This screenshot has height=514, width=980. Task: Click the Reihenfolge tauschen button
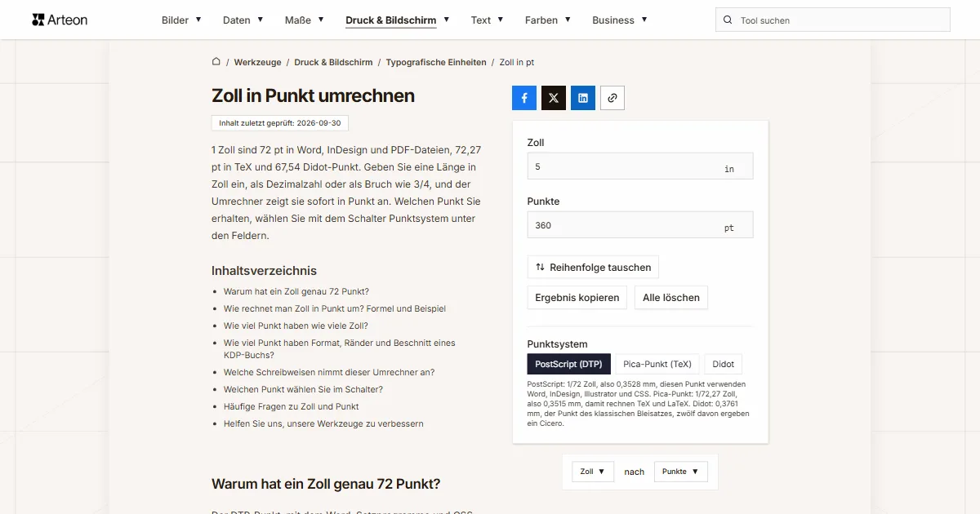click(593, 267)
